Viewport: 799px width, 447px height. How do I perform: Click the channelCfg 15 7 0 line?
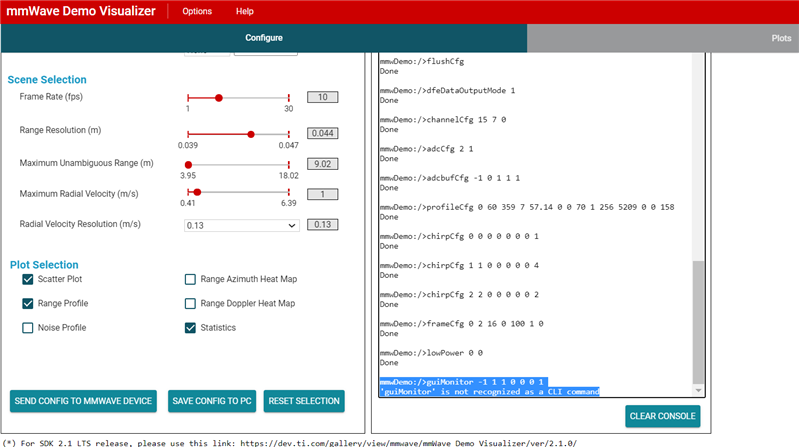coord(443,119)
